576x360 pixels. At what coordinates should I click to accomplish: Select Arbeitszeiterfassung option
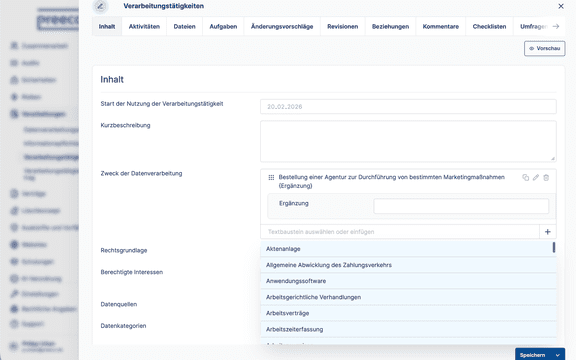coord(408,330)
